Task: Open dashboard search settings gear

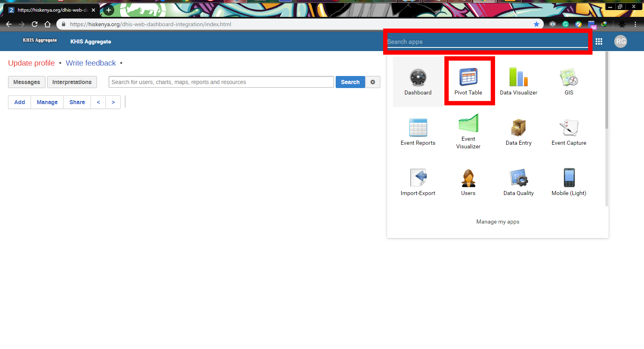Action: [373, 82]
